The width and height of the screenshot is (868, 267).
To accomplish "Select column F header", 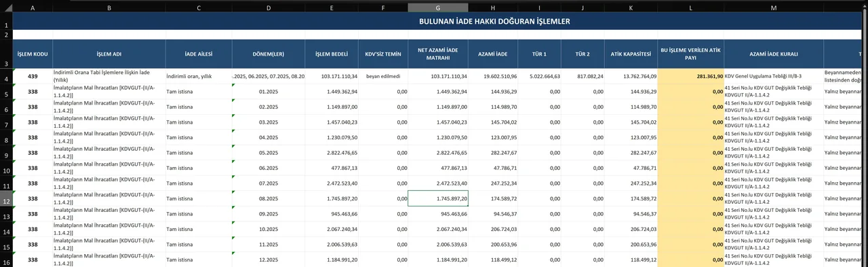I will tap(383, 7).
